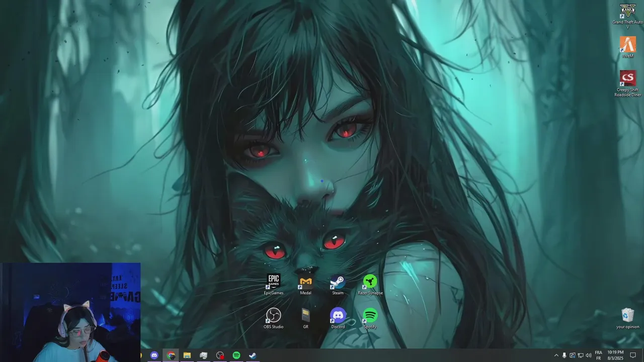This screenshot has width=644, height=362.
Task: Open network status in system tray
Action: pyautogui.click(x=580, y=355)
